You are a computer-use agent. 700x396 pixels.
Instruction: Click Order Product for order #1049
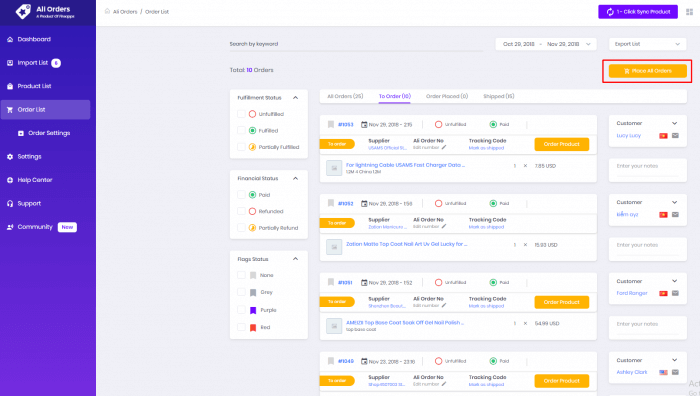click(562, 381)
